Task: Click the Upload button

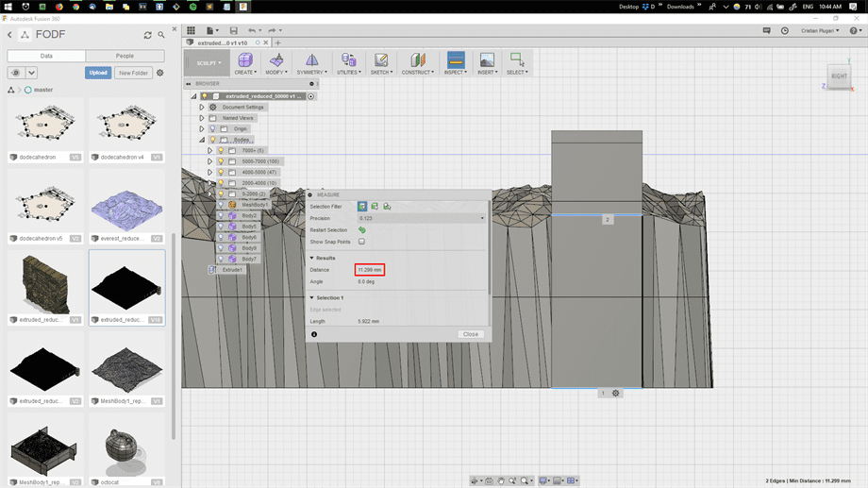Action: tap(98, 73)
